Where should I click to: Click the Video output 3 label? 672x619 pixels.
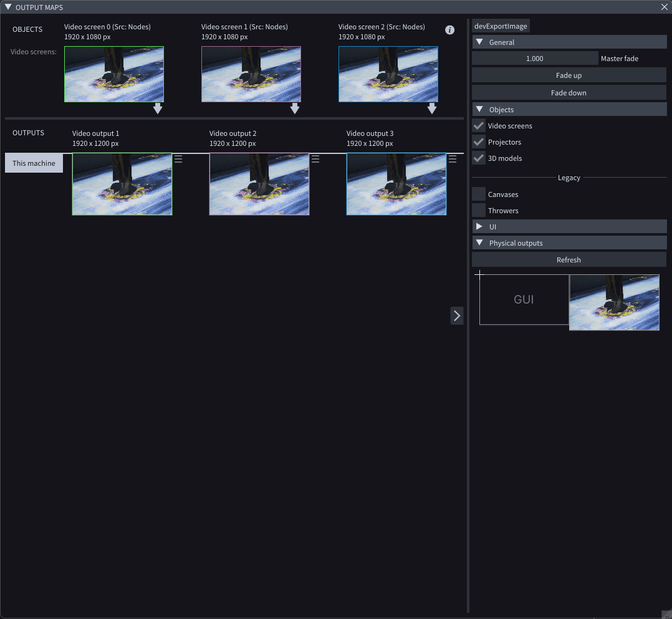tap(370, 133)
